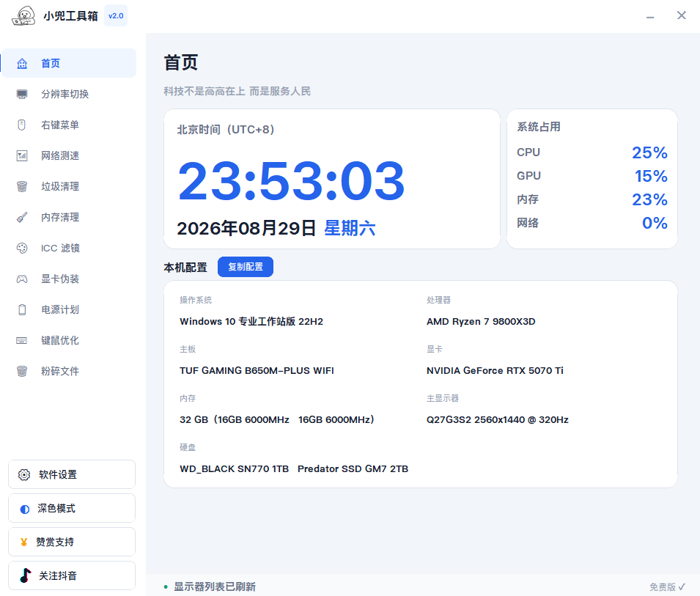
Task: Open 电源计划 settings
Action: (69, 310)
